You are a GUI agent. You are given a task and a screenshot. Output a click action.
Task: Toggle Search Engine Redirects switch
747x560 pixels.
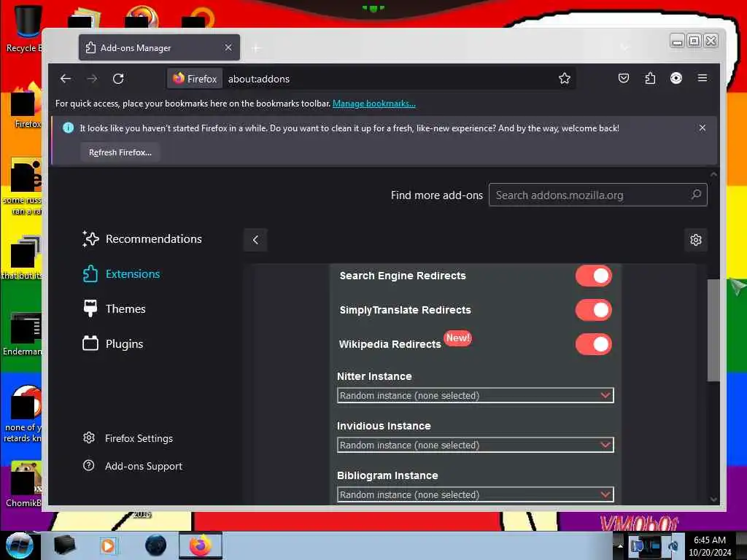coord(594,276)
